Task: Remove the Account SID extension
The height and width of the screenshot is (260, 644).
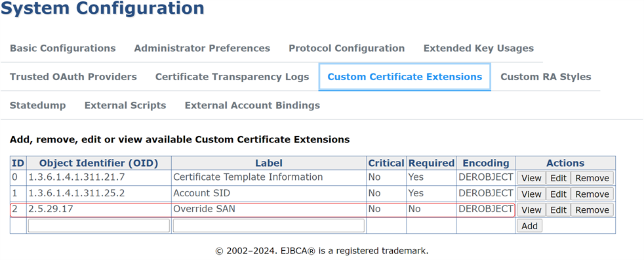Action: pyautogui.click(x=592, y=194)
